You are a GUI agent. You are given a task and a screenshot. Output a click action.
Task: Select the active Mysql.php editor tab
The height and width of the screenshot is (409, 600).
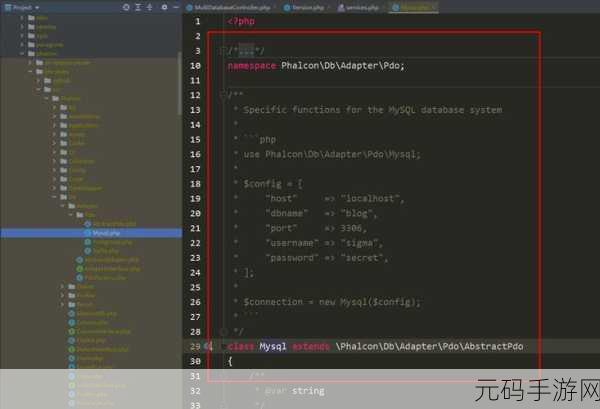(x=414, y=7)
